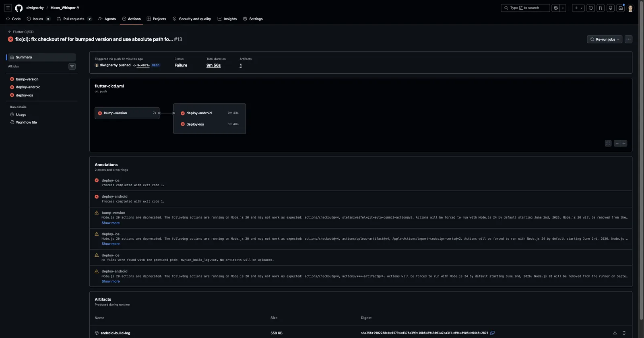Click the jobs filter icon beside All jobs

pos(72,66)
